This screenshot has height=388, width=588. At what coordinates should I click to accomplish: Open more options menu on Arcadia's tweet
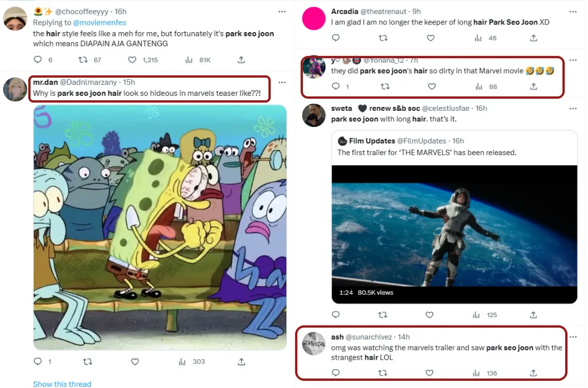click(x=574, y=12)
